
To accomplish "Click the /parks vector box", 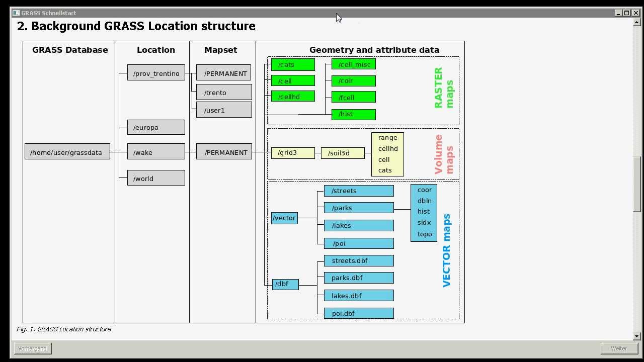I will pyautogui.click(x=359, y=208).
